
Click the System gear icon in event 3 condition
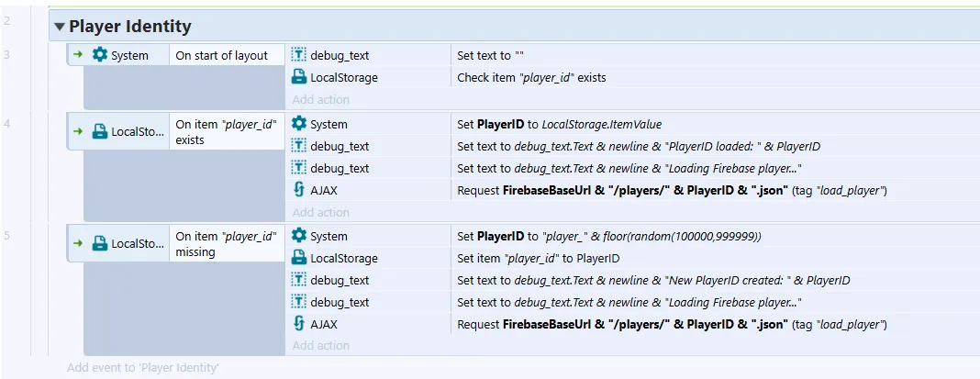(x=100, y=55)
